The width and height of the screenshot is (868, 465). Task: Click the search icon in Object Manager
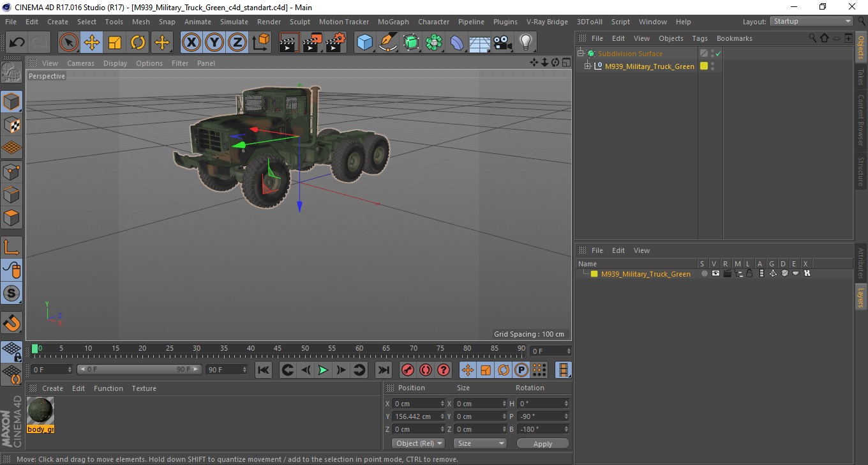(x=812, y=38)
